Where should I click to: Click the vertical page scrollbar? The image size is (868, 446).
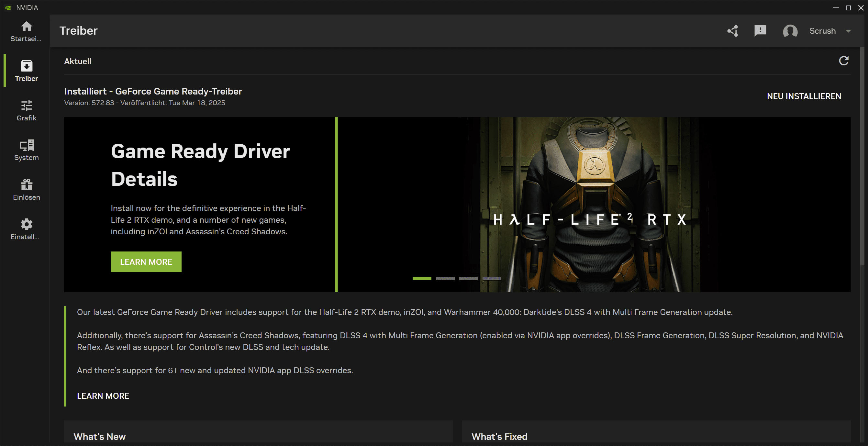[862, 157]
